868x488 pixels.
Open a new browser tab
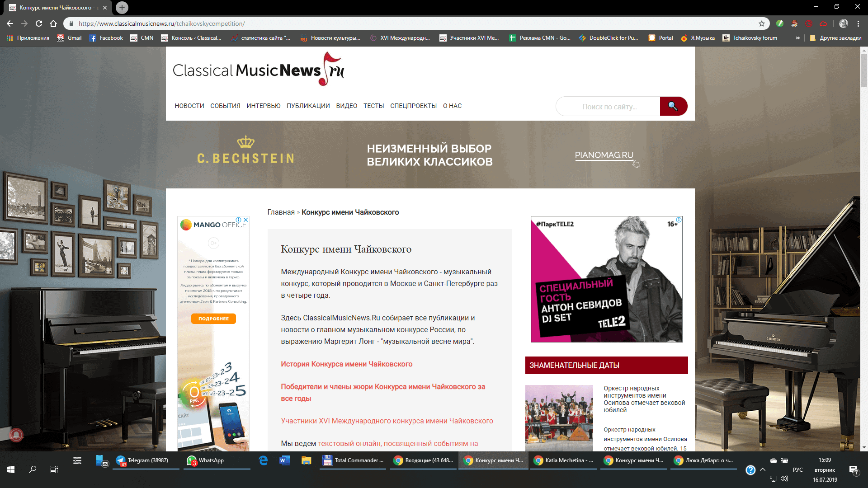point(122,8)
